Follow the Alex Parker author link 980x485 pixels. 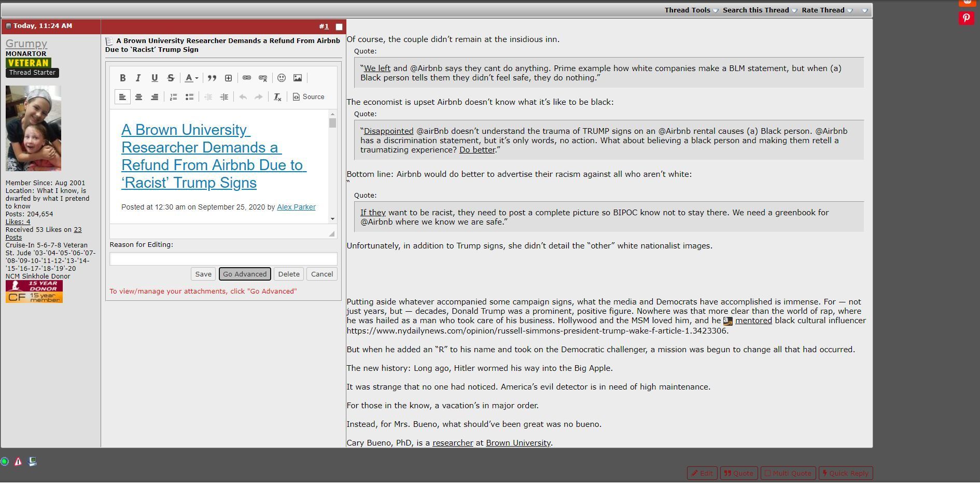click(x=296, y=206)
